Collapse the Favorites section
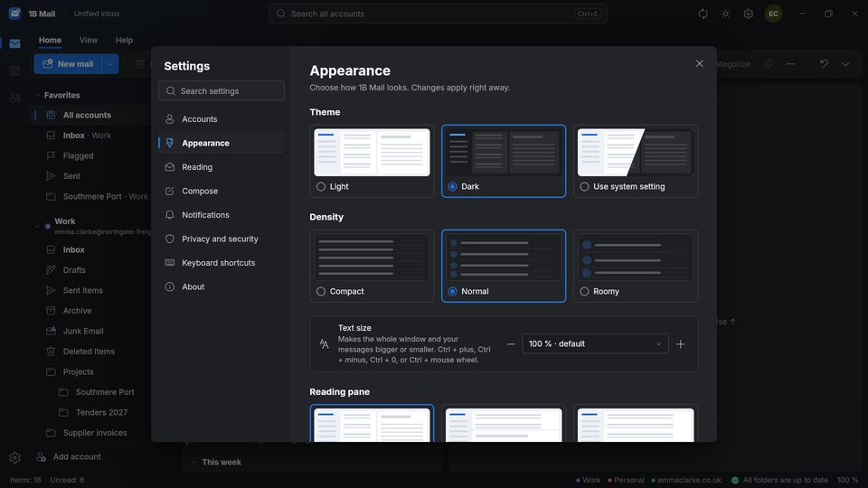Viewport: 868px width, 488px height. coord(37,95)
